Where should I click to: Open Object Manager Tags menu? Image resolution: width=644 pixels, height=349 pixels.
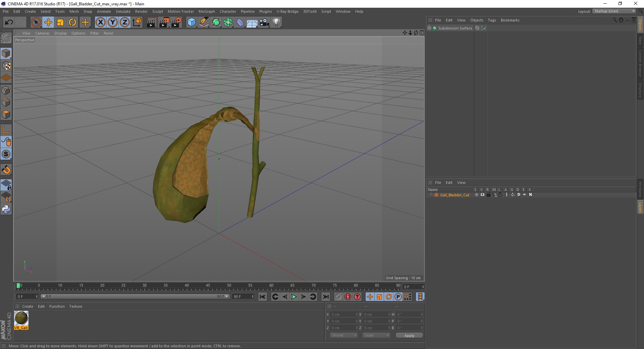[492, 20]
